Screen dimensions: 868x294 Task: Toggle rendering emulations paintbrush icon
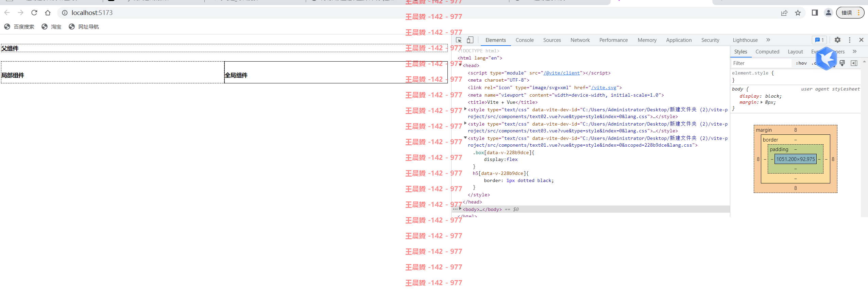tap(842, 63)
